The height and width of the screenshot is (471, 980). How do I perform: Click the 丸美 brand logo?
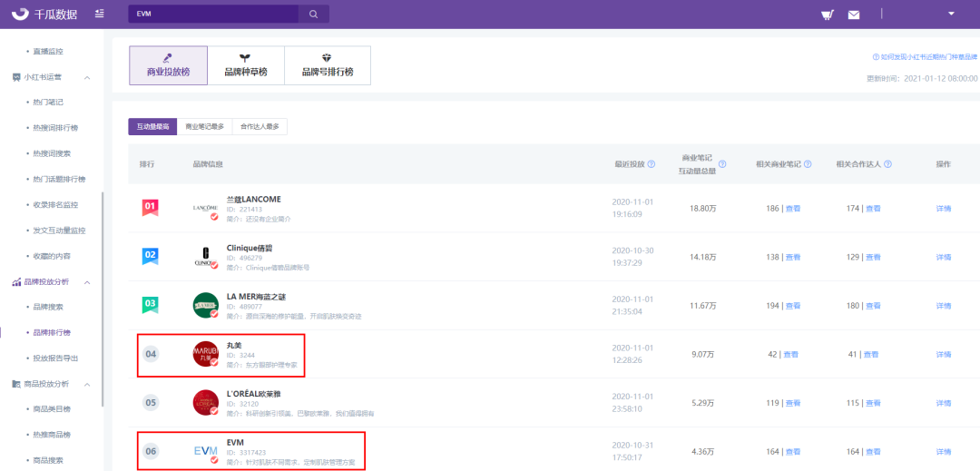pos(206,354)
